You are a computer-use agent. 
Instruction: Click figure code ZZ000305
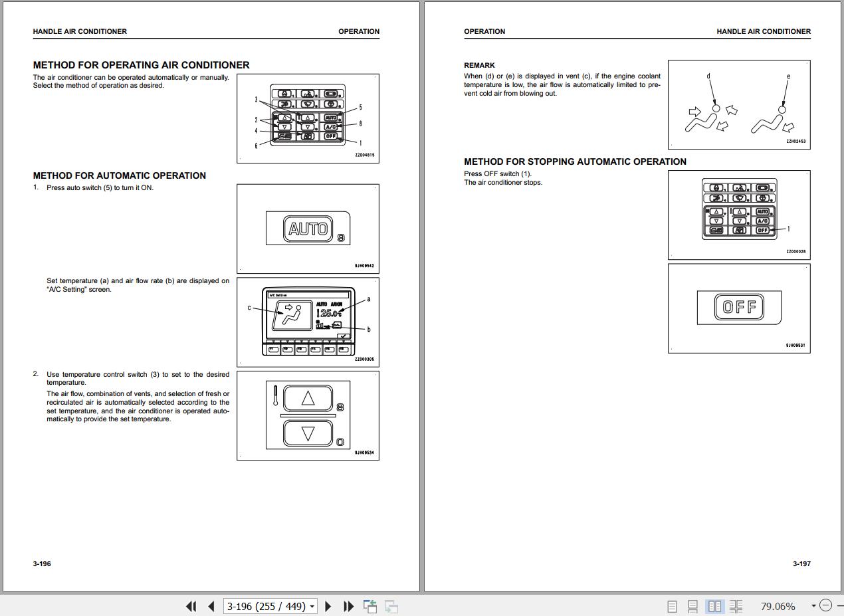point(364,359)
